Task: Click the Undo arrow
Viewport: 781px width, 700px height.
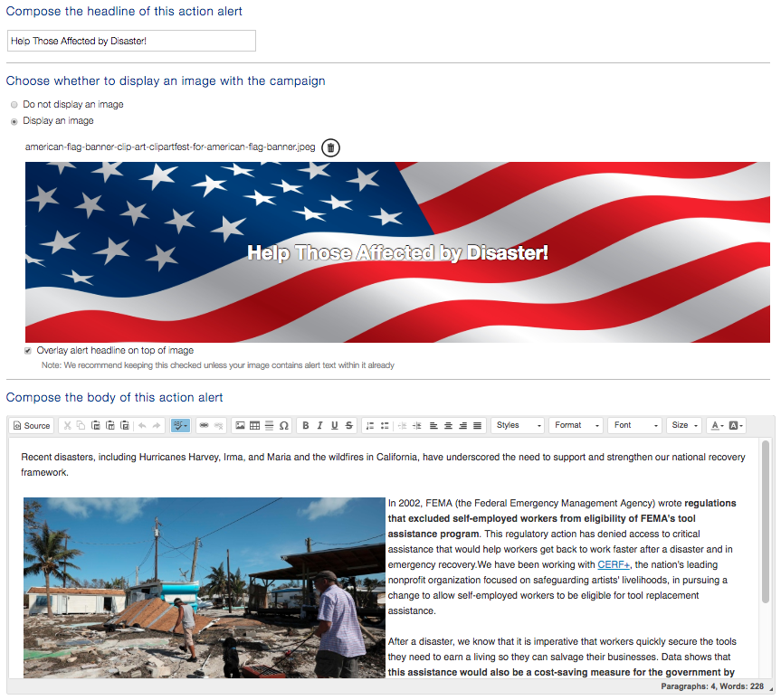Action: click(x=142, y=426)
